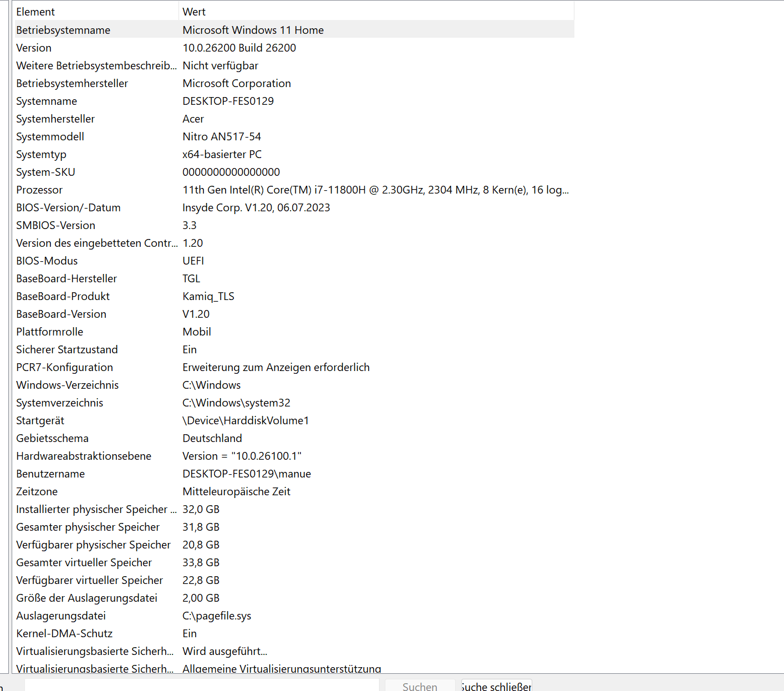Select the BaseBoard-Hersteller row
This screenshot has height=691, width=784.
[293, 278]
